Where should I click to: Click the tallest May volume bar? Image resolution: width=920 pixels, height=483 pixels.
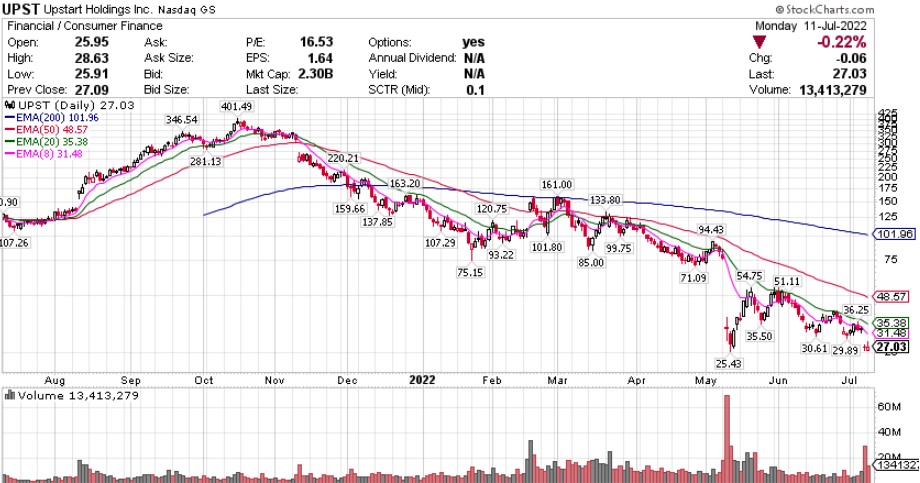[728, 438]
